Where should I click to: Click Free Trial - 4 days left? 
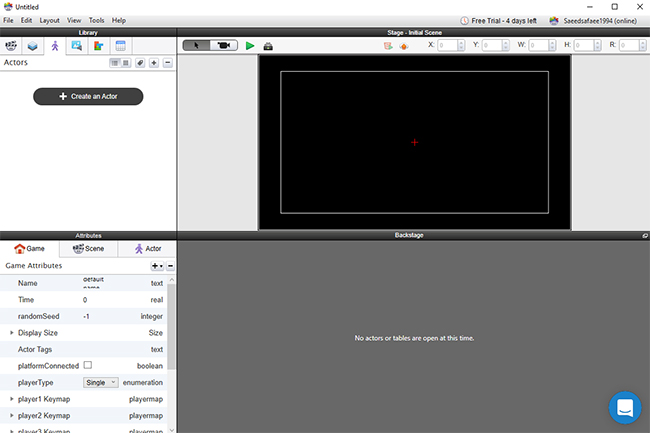(498, 21)
